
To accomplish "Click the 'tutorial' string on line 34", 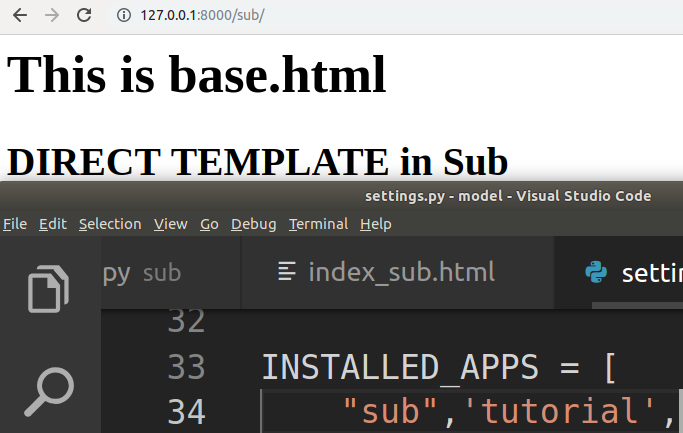I will 559,411.
